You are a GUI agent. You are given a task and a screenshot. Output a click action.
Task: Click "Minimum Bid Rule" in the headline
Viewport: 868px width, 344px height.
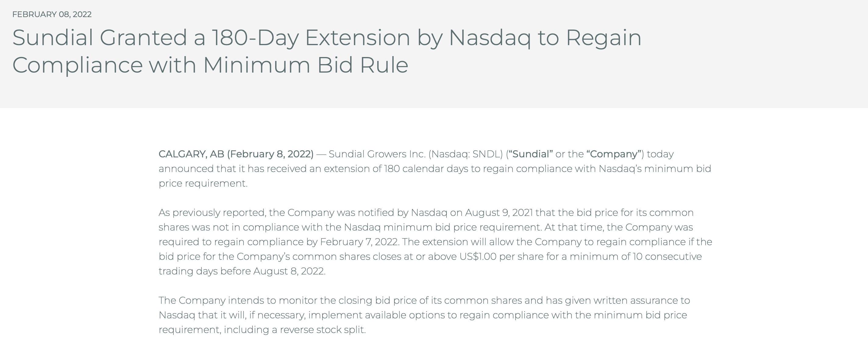[305, 65]
